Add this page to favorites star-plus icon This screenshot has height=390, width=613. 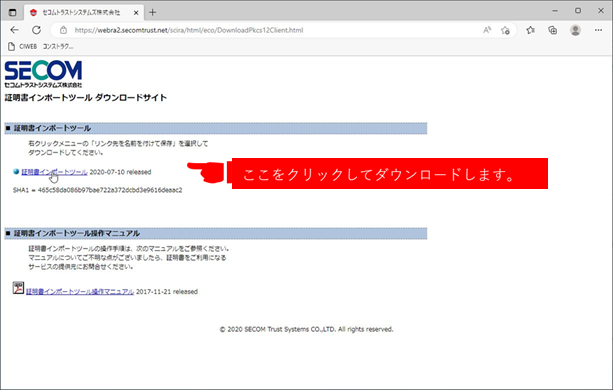pos(505,30)
